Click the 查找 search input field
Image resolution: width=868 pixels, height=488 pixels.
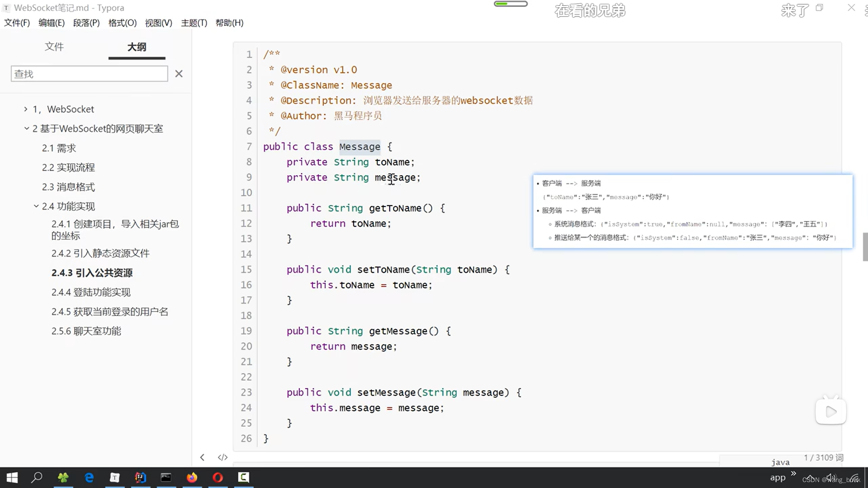(89, 74)
